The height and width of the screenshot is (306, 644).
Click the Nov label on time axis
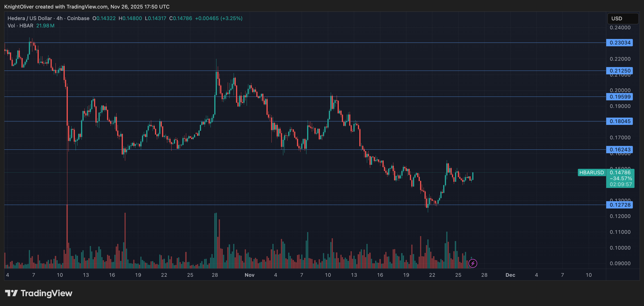[x=249, y=275]
